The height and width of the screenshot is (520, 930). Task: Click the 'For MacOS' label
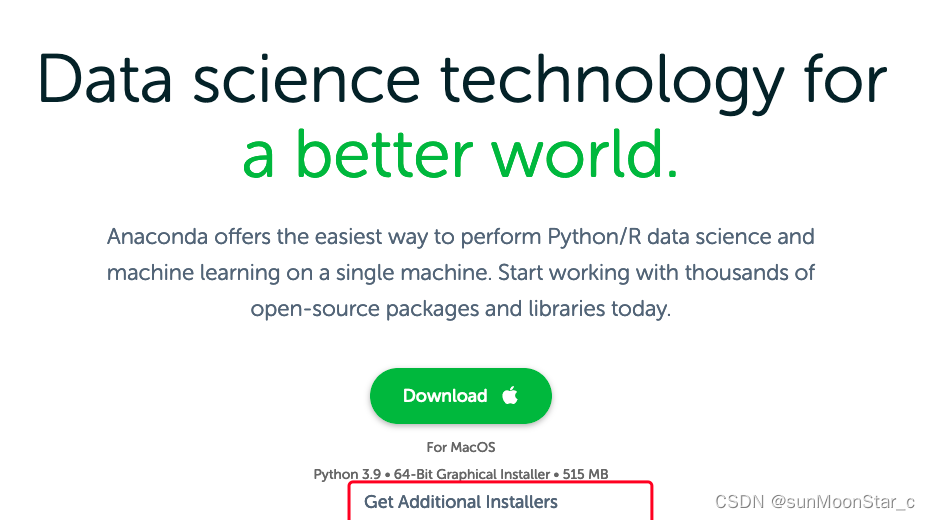[461, 447]
